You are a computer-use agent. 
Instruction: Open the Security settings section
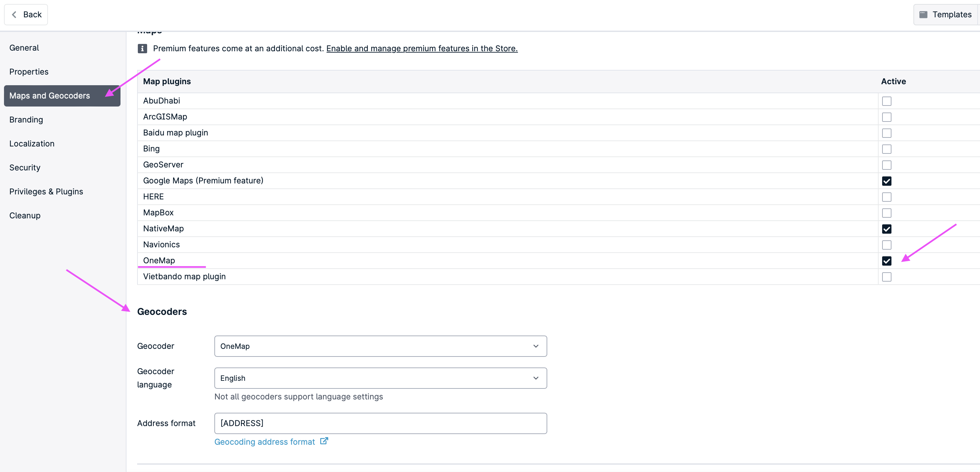coord(25,167)
